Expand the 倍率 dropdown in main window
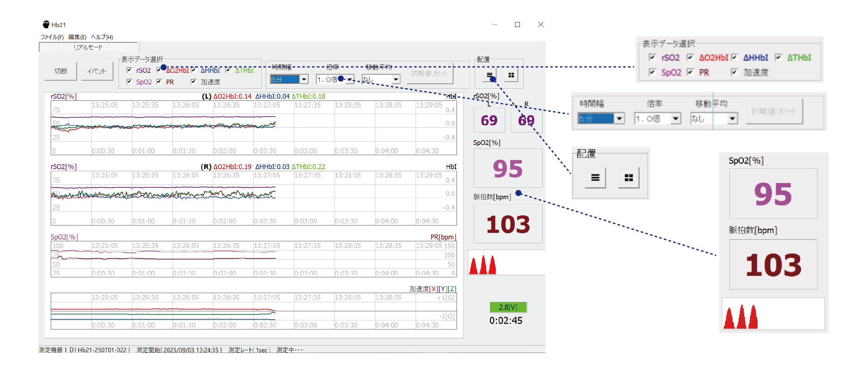868x368 pixels. 350,79
